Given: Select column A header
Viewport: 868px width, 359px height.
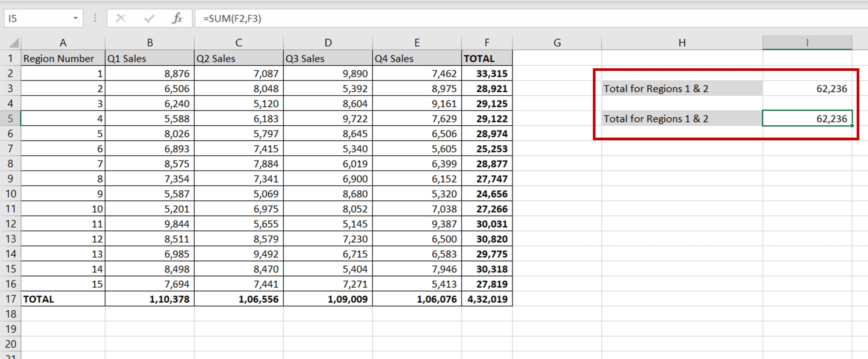Looking at the screenshot, I should (63, 43).
